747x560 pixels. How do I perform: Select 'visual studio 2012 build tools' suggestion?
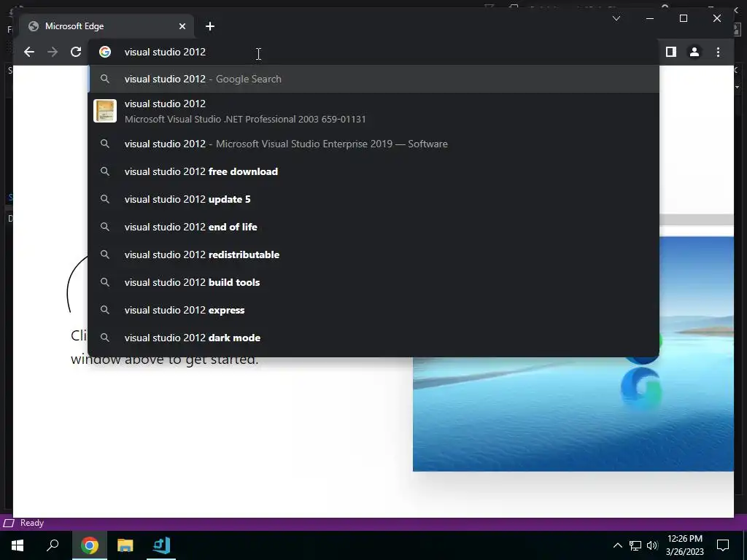(x=374, y=282)
